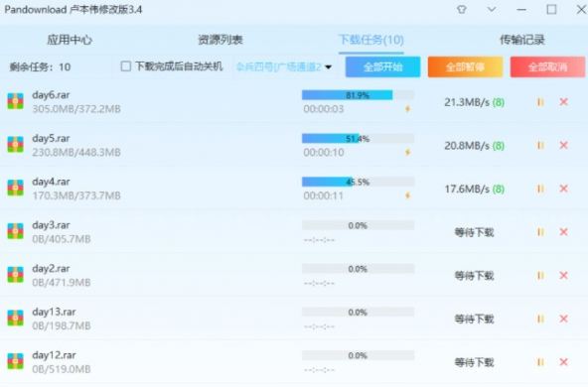This screenshot has height=387, width=588.
Task: Remove the day3.rar task
Action: click(x=563, y=232)
